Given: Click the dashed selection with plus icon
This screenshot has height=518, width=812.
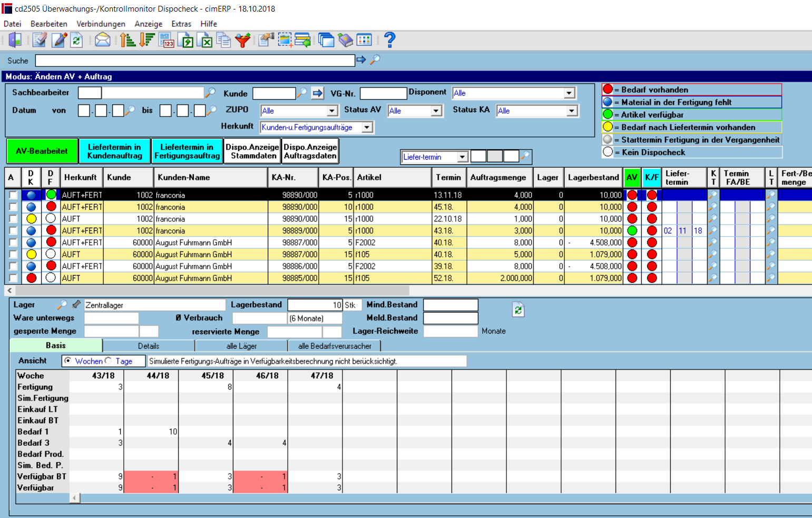Looking at the screenshot, I should 285,40.
